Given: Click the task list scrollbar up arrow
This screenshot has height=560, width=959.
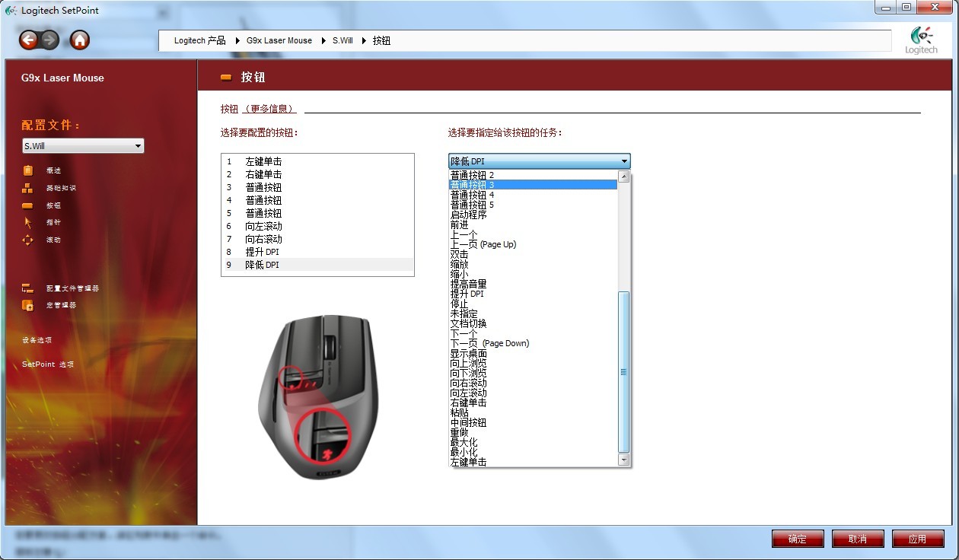Looking at the screenshot, I should [624, 177].
